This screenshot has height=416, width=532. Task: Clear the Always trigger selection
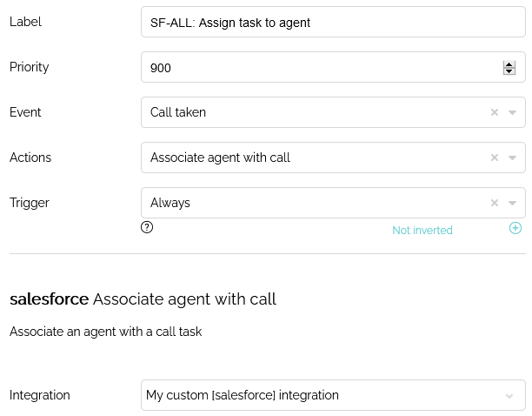(x=495, y=203)
